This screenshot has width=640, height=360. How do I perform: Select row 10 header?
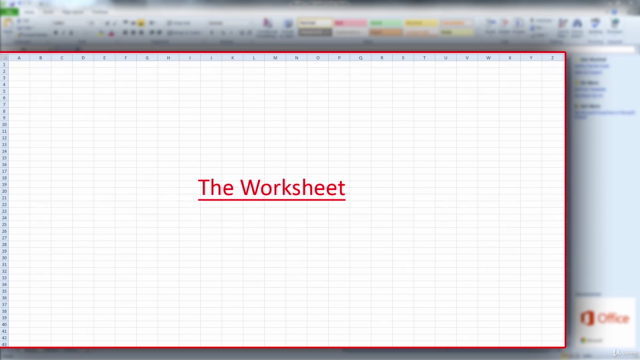(4, 124)
